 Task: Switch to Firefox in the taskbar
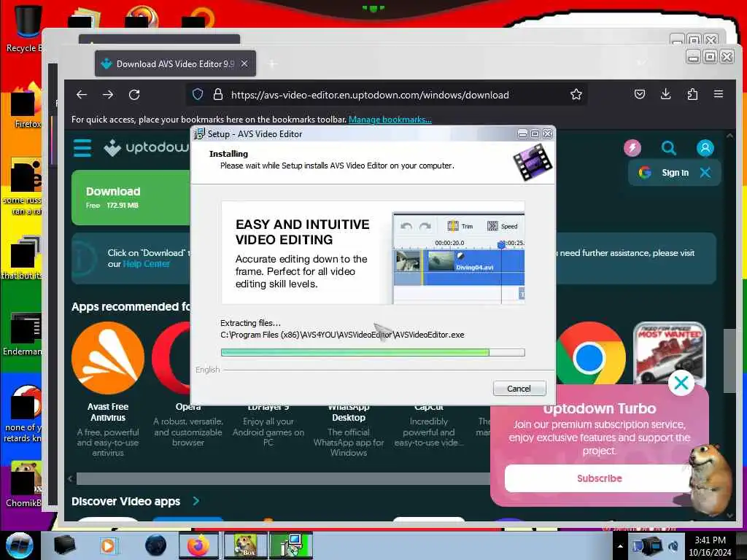click(198, 545)
